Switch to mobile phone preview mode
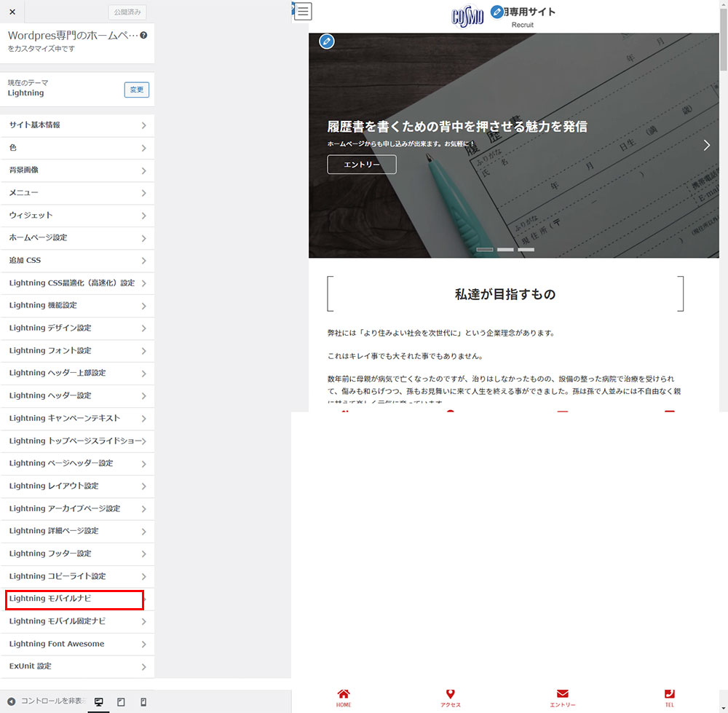The height and width of the screenshot is (713, 728). point(143,702)
